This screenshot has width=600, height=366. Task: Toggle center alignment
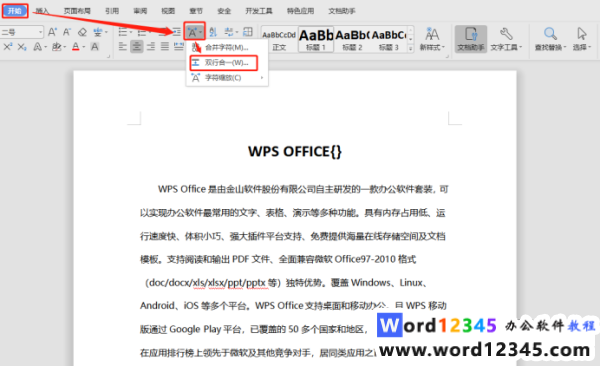[137, 47]
